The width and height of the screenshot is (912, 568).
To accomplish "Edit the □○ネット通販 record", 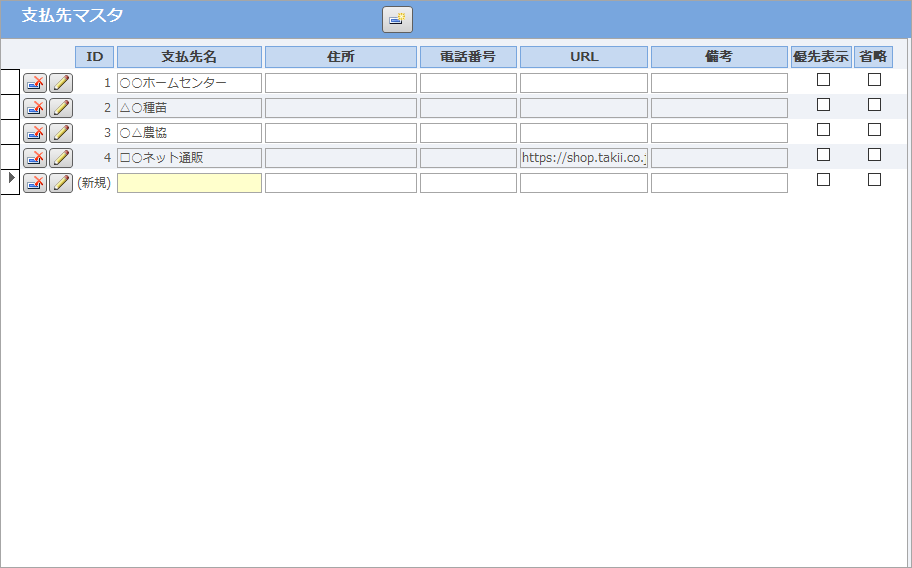I will coord(61,158).
